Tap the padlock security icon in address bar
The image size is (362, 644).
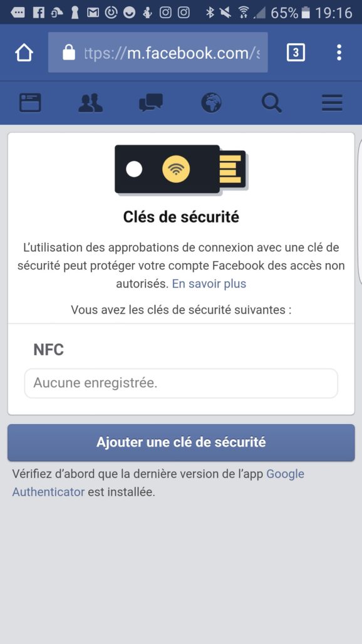pyautogui.click(x=69, y=52)
